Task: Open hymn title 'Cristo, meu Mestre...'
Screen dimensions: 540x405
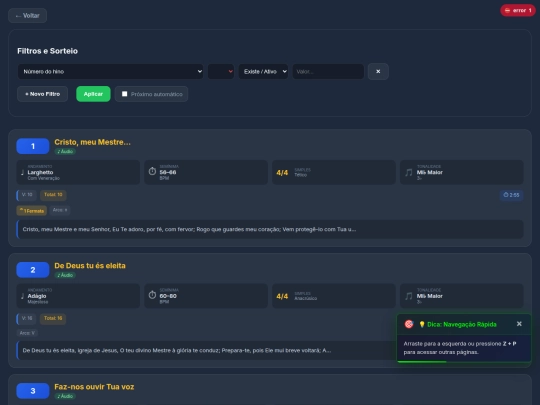Action: (x=92, y=142)
